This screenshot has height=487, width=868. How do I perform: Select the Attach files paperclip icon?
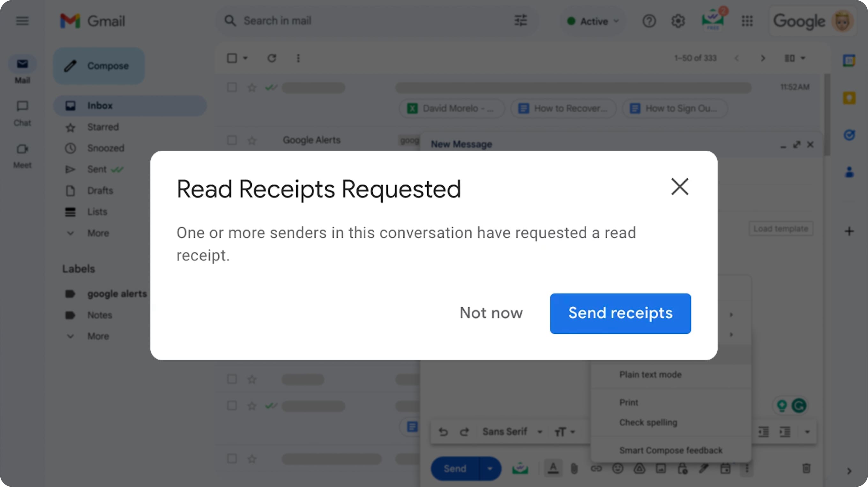pyautogui.click(x=574, y=468)
